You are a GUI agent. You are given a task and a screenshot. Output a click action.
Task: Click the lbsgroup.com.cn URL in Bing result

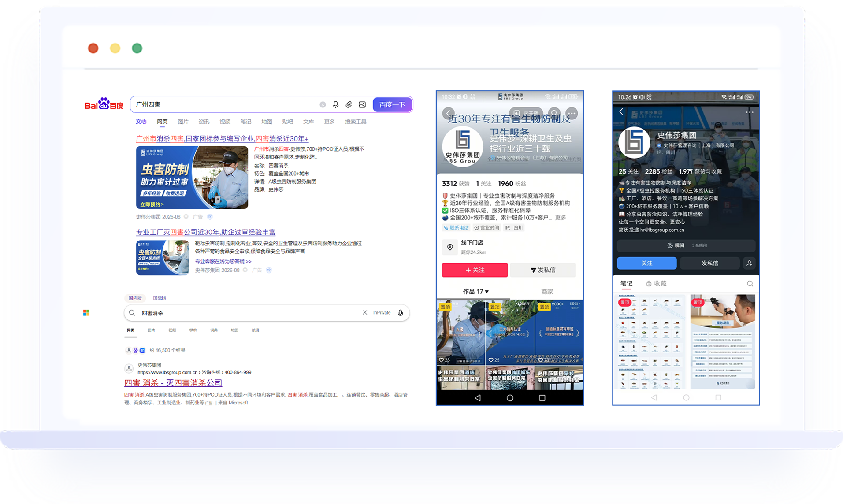[x=167, y=372]
